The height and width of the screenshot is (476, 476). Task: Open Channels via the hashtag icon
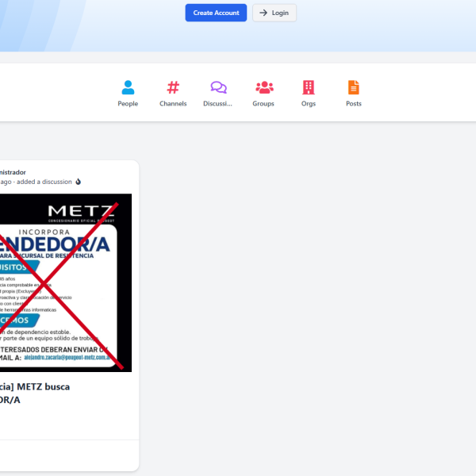(173, 87)
